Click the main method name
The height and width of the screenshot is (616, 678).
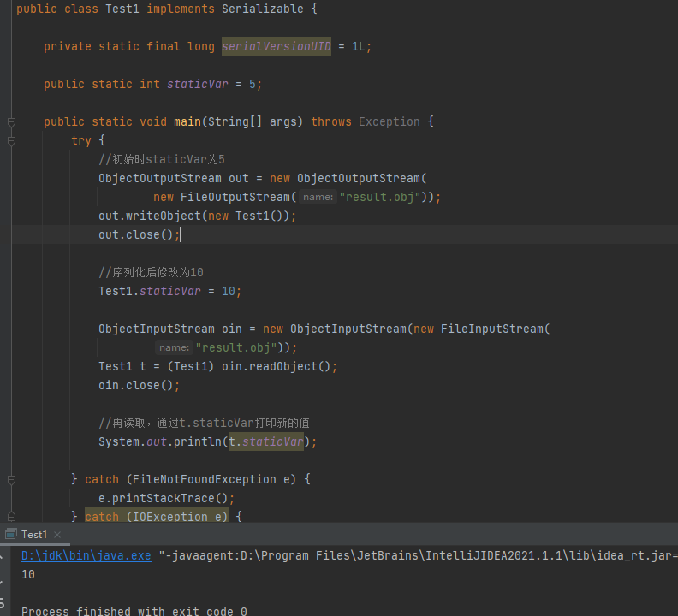[187, 121]
